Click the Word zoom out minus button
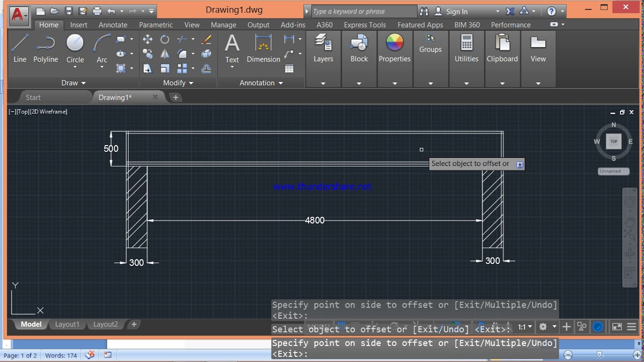The image size is (644, 362). click(x=568, y=355)
